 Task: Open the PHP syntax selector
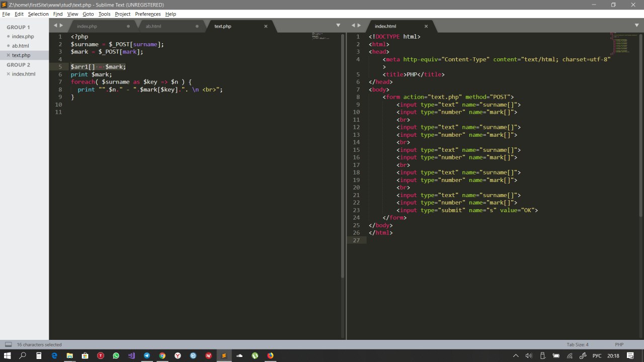[x=619, y=344]
